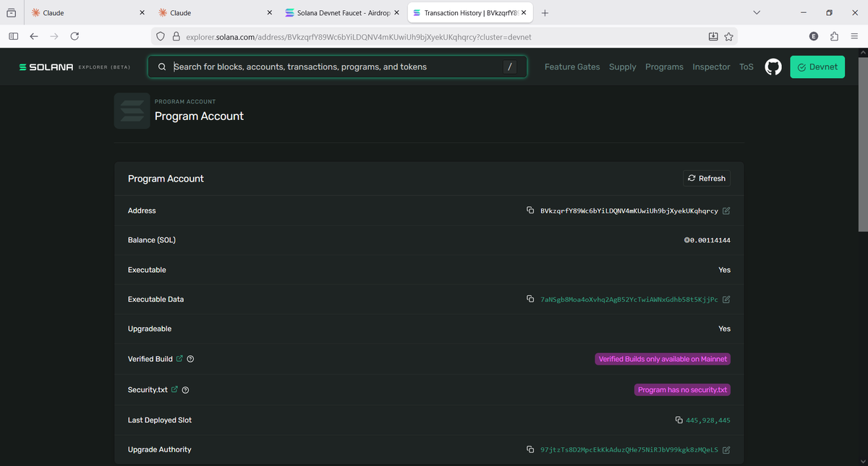Show the Security.txt help tooltip icon
This screenshot has height=466, width=868.
point(186,390)
